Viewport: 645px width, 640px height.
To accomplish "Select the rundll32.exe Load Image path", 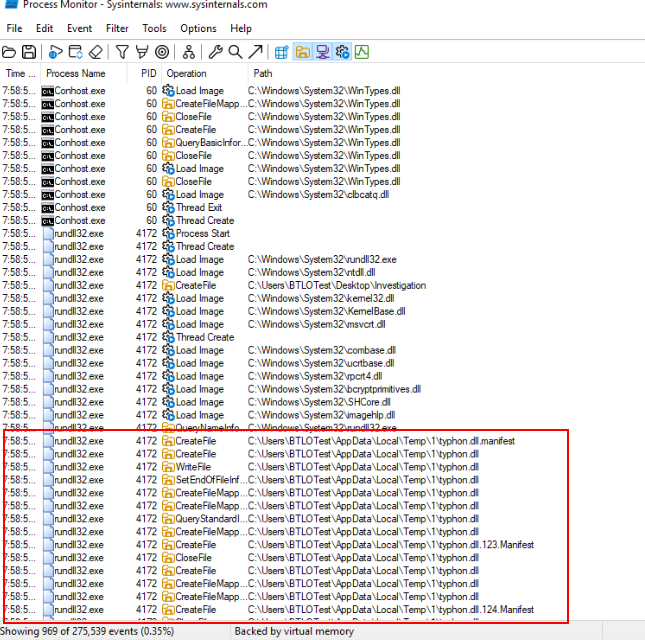I will click(322, 260).
